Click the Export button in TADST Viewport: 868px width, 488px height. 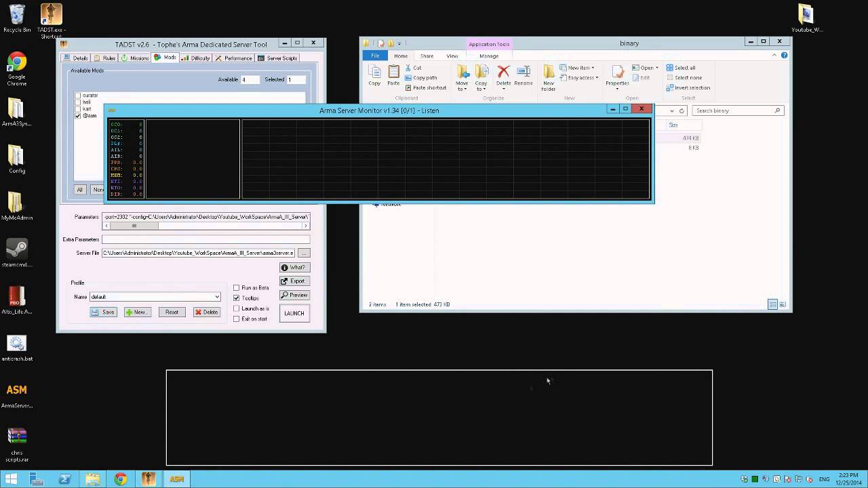click(294, 281)
